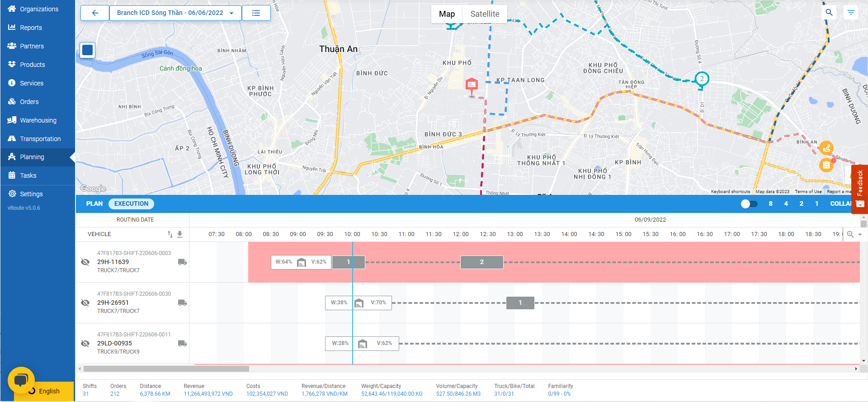The image size is (868, 402).
Task: Click W:64% load indicator
Action: pos(284,262)
